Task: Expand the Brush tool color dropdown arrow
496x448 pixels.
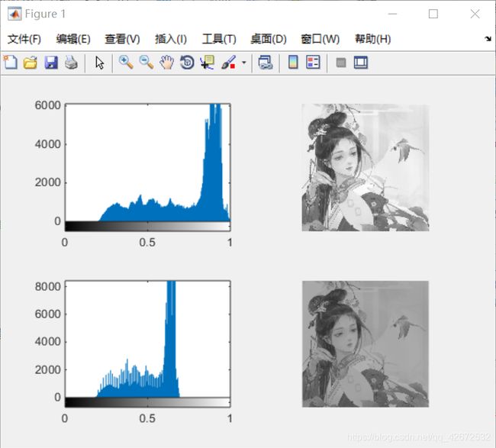Action: (244, 63)
